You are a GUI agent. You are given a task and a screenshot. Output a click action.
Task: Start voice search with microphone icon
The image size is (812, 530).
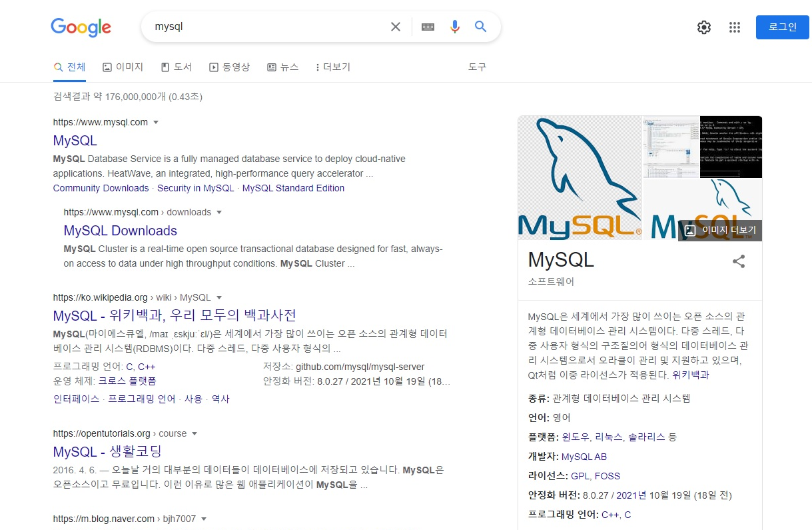455,27
